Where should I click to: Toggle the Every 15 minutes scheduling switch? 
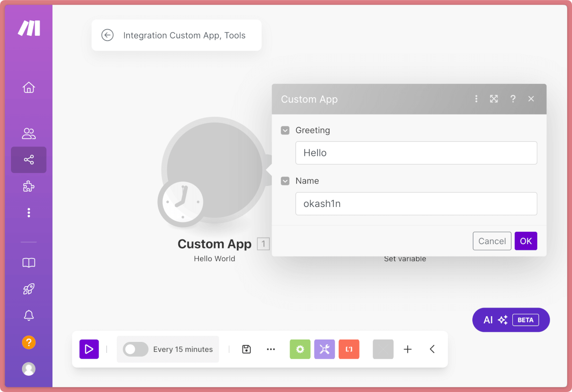tap(136, 349)
